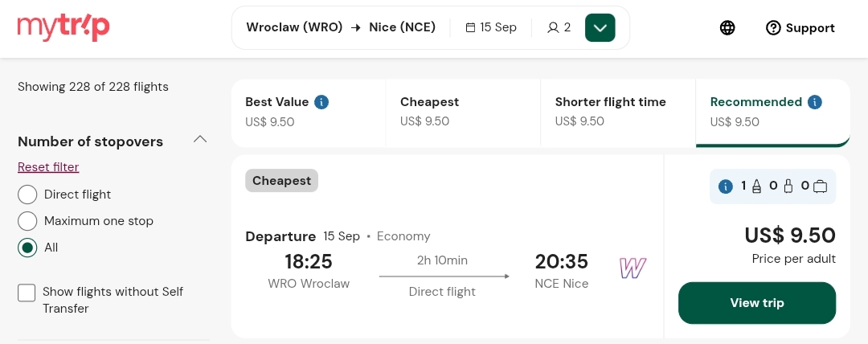Expand search details with green chevron
Viewport: 868px width, 344px height.
(600, 27)
